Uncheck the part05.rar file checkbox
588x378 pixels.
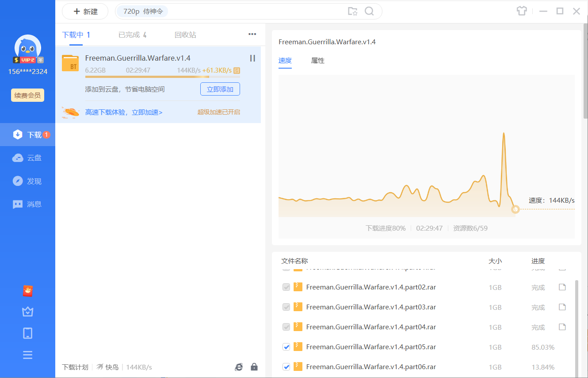coord(286,347)
